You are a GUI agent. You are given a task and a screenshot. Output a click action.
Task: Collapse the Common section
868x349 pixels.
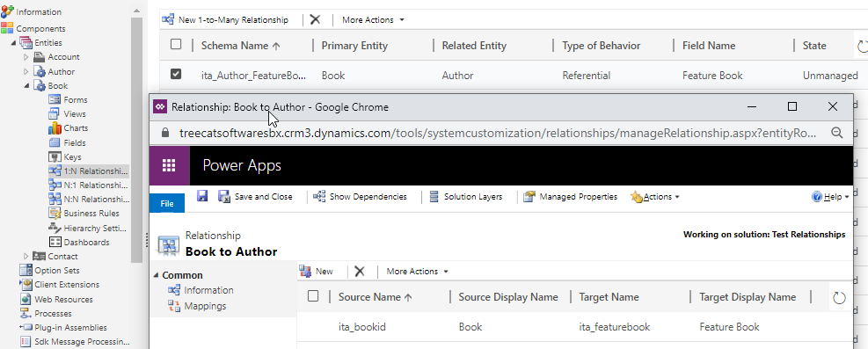(157, 275)
